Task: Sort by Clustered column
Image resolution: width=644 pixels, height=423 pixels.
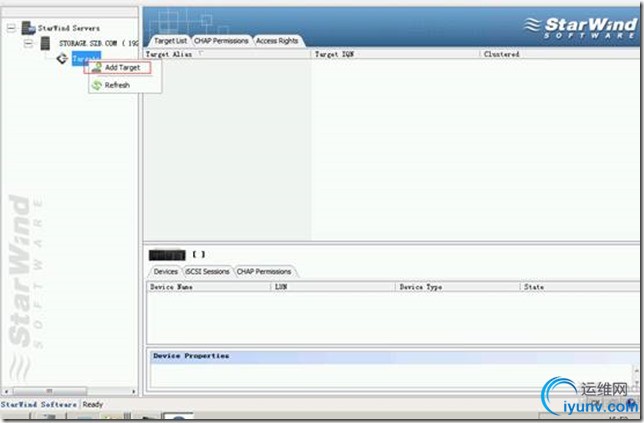Action: [559, 54]
